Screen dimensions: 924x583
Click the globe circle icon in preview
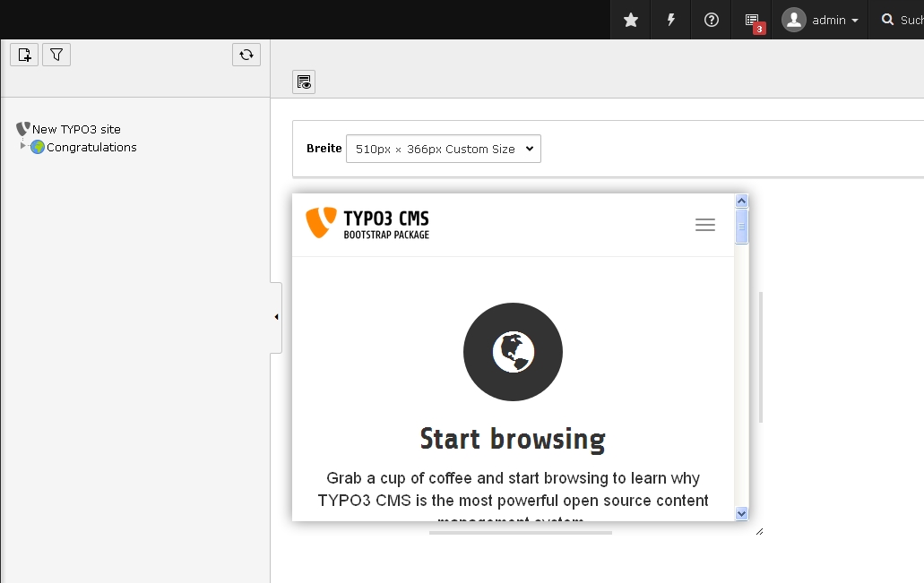(x=513, y=352)
